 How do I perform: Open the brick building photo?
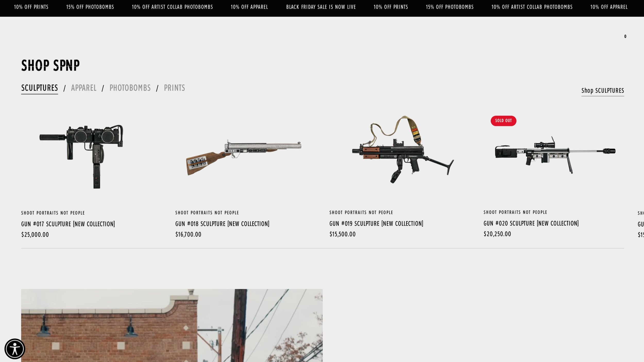(x=172, y=325)
